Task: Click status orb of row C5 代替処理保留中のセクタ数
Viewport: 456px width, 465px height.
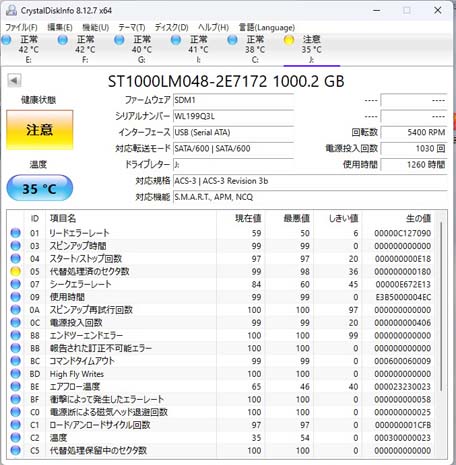Action: pos(15,450)
